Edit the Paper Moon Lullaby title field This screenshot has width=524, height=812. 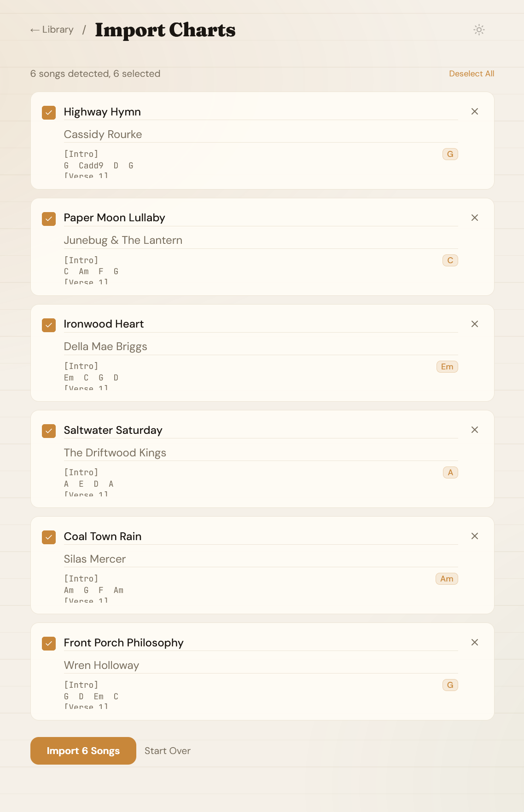[x=261, y=218]
